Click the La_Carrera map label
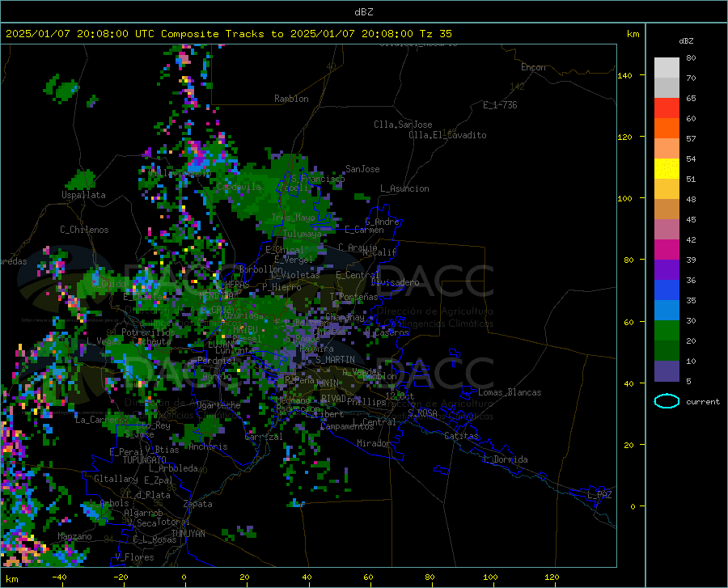 (99, 420)
